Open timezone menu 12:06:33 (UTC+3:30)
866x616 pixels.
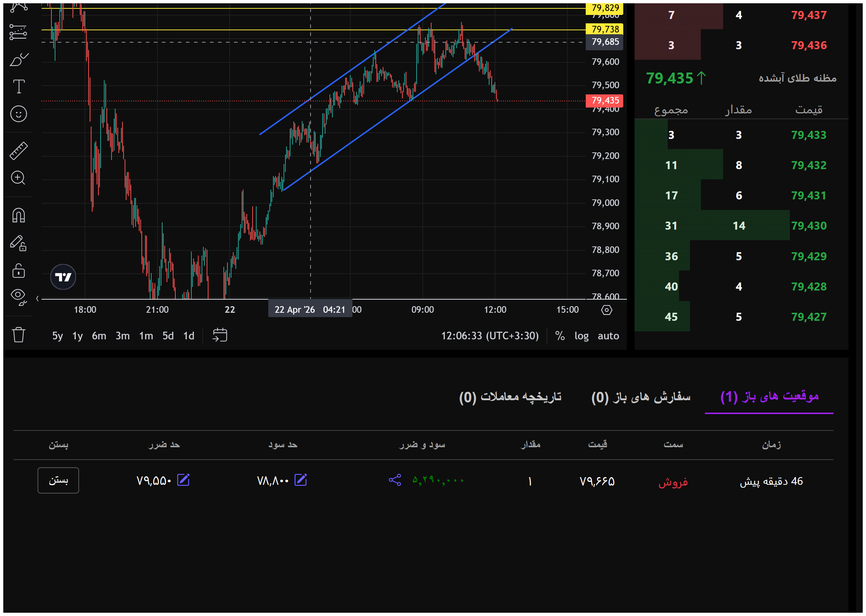490,336
